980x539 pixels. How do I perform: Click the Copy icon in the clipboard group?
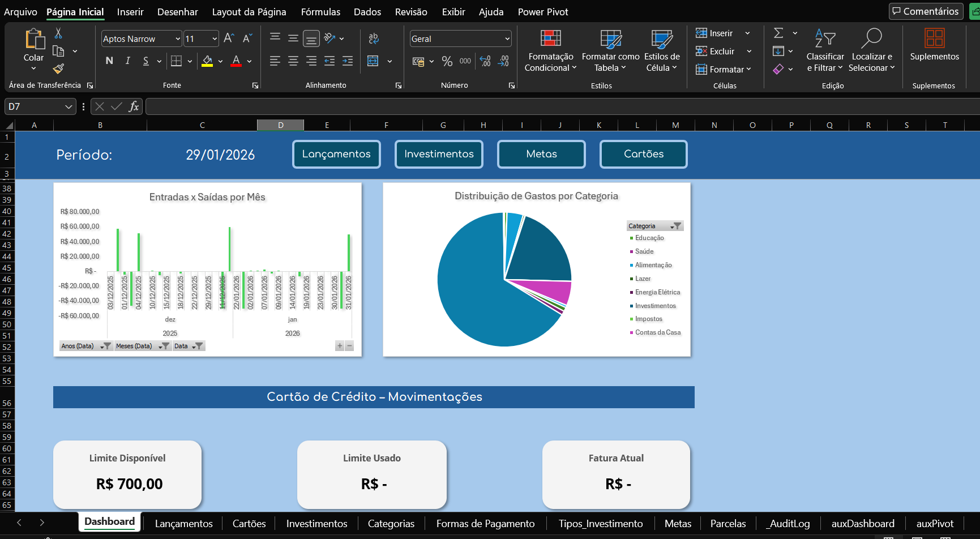pos(58,52)
